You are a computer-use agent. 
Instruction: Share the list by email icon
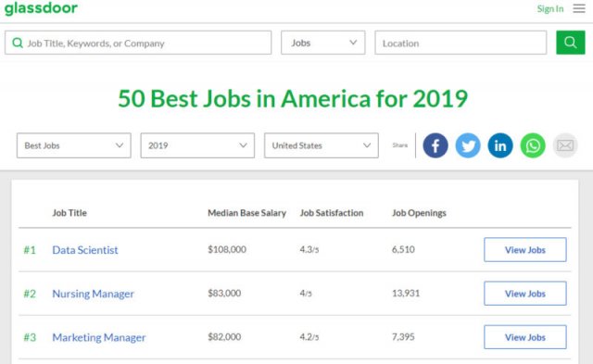pos(565,145)
